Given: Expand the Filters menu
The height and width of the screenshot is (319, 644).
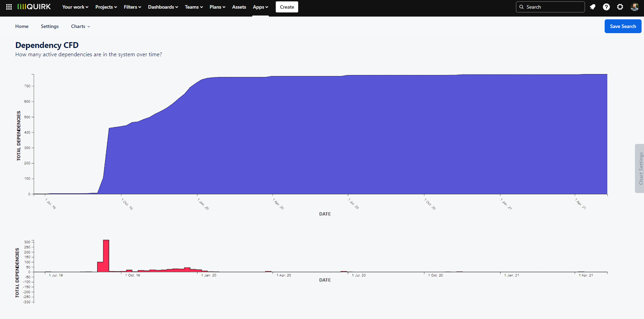Looking at the screenshot, I should [133, 7].
